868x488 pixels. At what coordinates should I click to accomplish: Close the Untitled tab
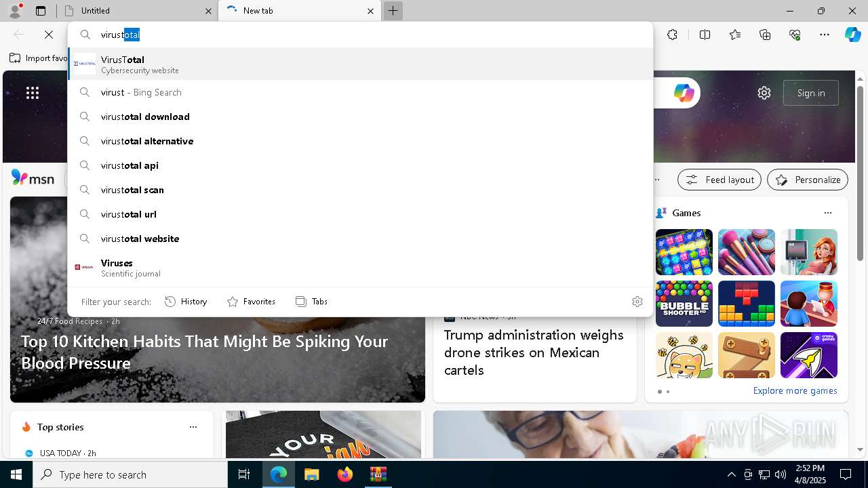point(208,11)
